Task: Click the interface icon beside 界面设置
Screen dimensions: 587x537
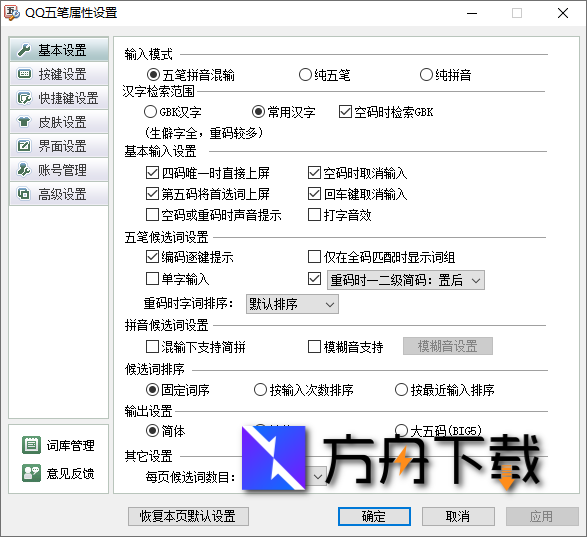Action: click(x=25, y=146)
